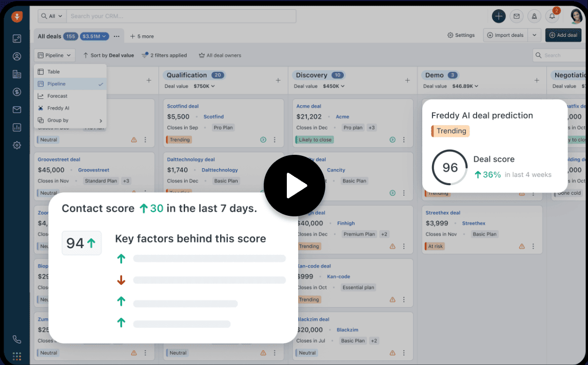Expand the Group by submenu
The image size is (588, 365).
[70, 120]
